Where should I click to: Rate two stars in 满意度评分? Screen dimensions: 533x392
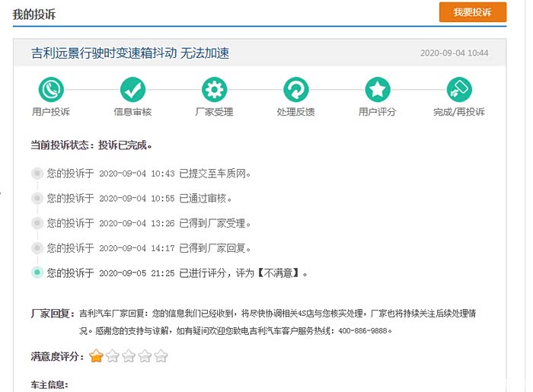[112, 355]
